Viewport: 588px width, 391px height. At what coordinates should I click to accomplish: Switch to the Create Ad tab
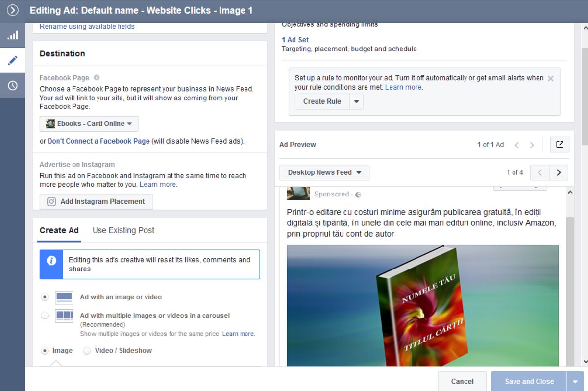click(59, 230)
